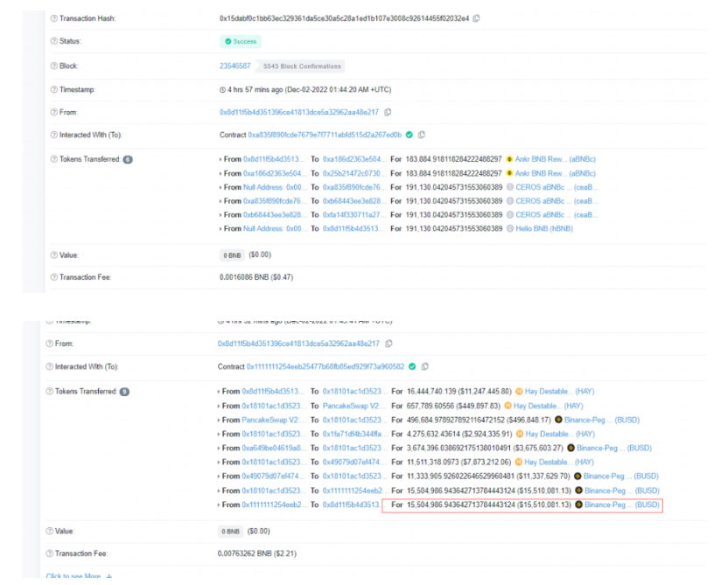Open the Helio BNB (hBNB) token link
Viewport: 728px width, 585px height.
[x=544, y=229]
